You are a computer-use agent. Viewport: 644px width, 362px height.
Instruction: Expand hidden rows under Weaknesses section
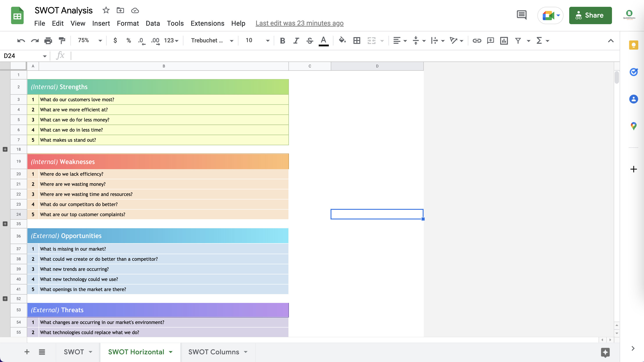point(5,224)
